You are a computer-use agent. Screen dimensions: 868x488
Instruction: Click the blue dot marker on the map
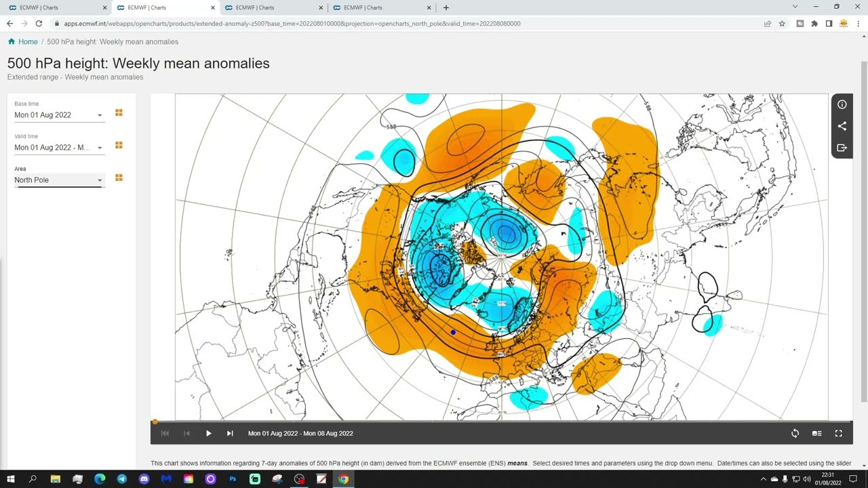tap(453, 332)
